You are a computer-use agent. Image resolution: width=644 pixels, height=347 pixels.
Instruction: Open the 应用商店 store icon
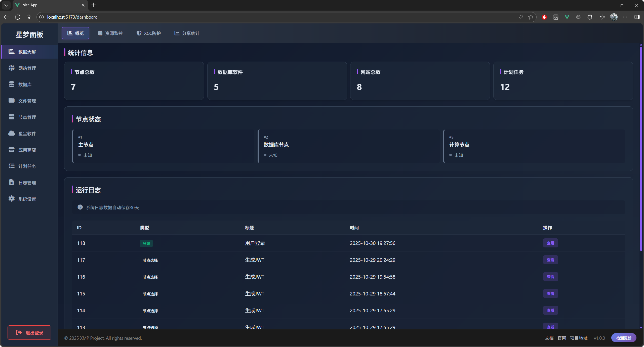point(12,150)
